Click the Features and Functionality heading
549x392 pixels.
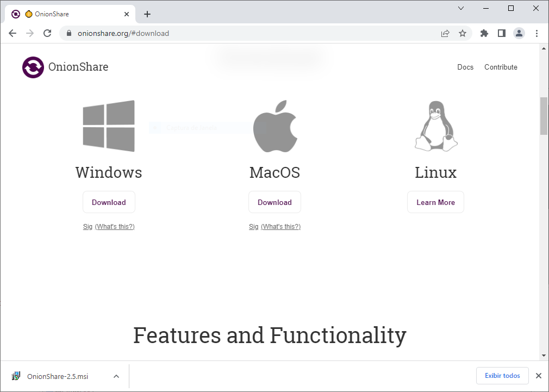tap(270, 335)
